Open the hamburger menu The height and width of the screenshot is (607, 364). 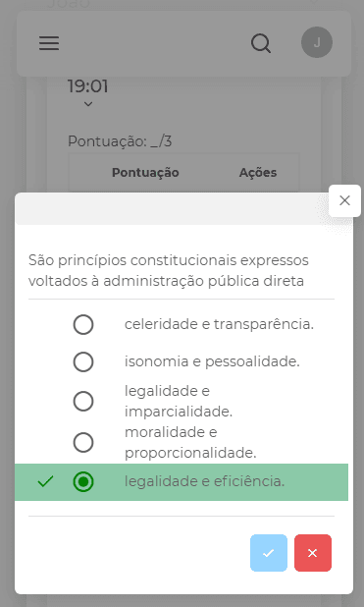[x=49, y=43]
